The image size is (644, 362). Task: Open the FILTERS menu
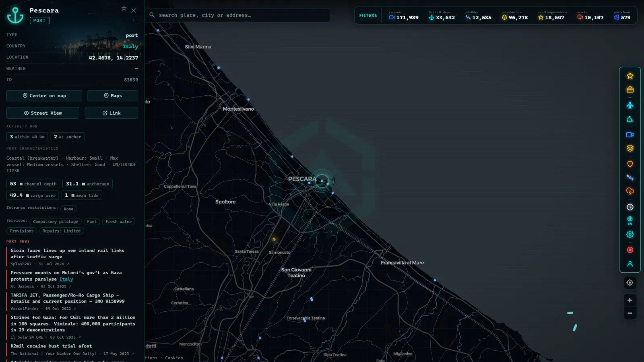(x=368, y=16)
